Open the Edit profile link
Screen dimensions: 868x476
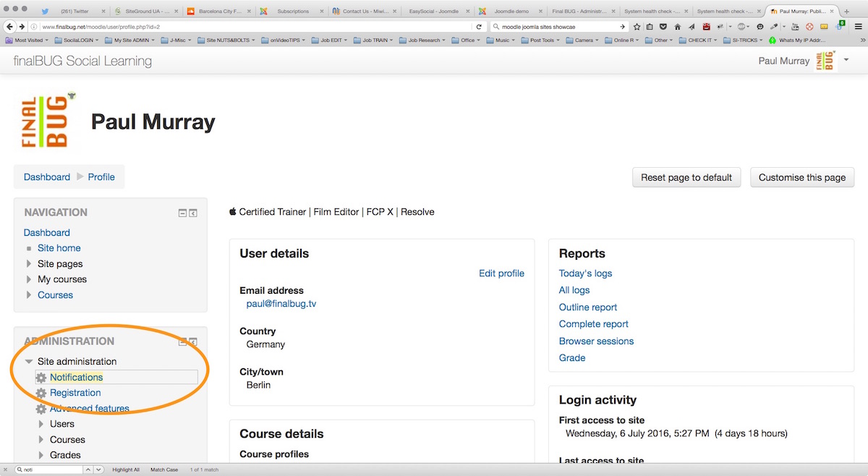click(x=501, y=273)
